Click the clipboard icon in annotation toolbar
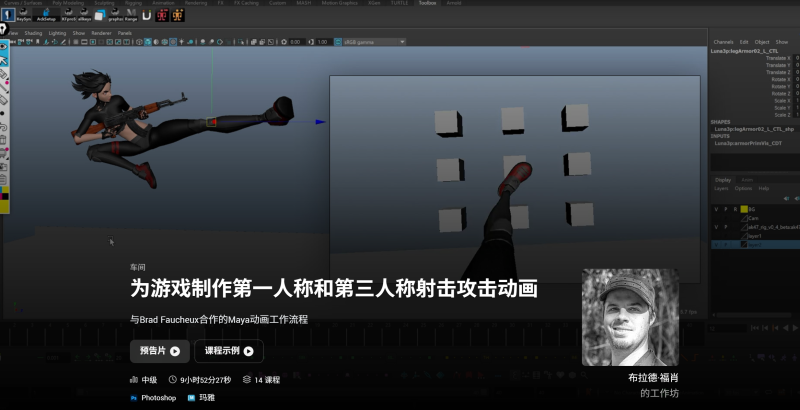Screen dimensions: 800x410 pyautogui.click(x=4, y=180)
